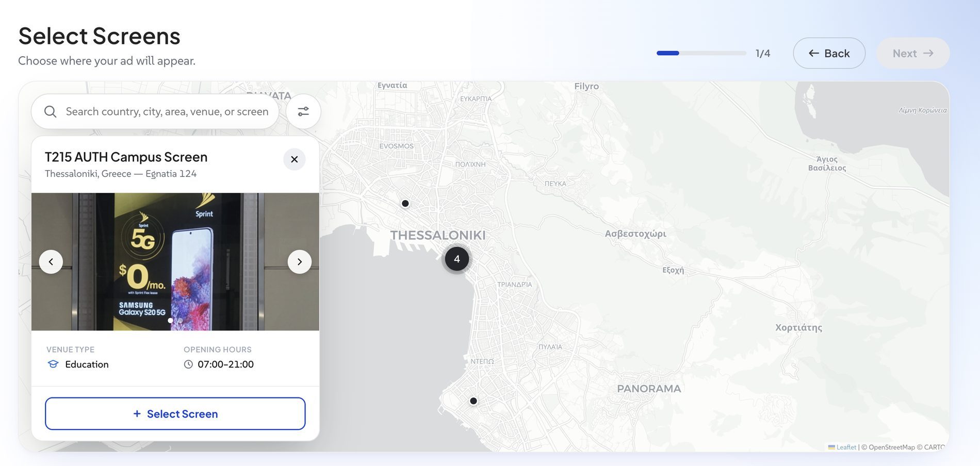Click the Ασβεστοχώρι map label
The height and width of the screenshot is (466, 980).
635,234
